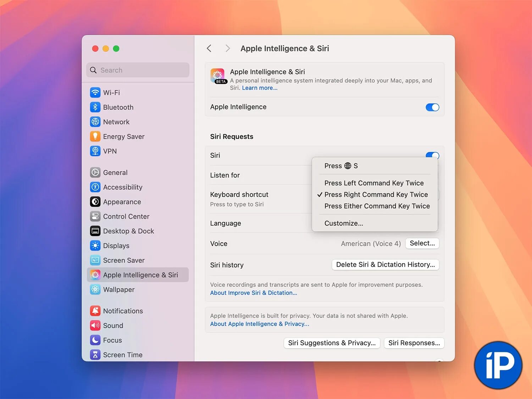Open Wi-Fi settings via its icon
Image resolution: width=532 pixels, height=399 pixels.
pyautogui.click(x=95, y=93)
